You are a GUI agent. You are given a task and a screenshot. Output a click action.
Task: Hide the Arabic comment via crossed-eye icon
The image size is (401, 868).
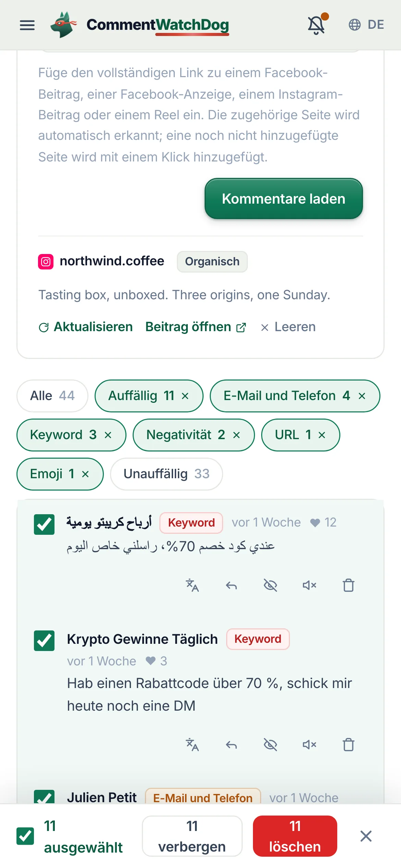tap(270, 585)
